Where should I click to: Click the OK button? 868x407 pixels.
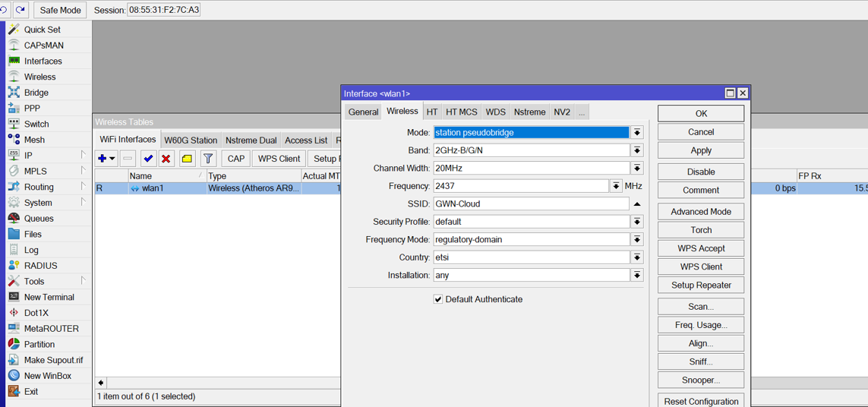tap(701, 113)
